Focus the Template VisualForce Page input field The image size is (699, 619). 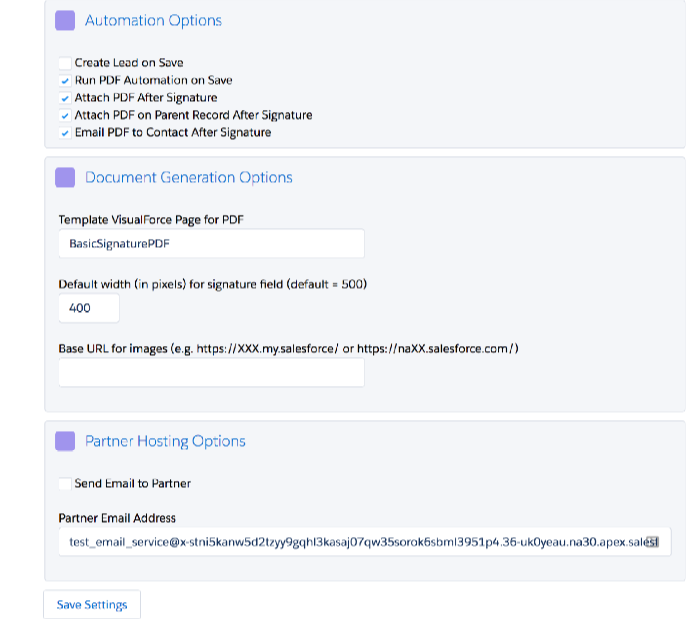(x=211, y=243)
